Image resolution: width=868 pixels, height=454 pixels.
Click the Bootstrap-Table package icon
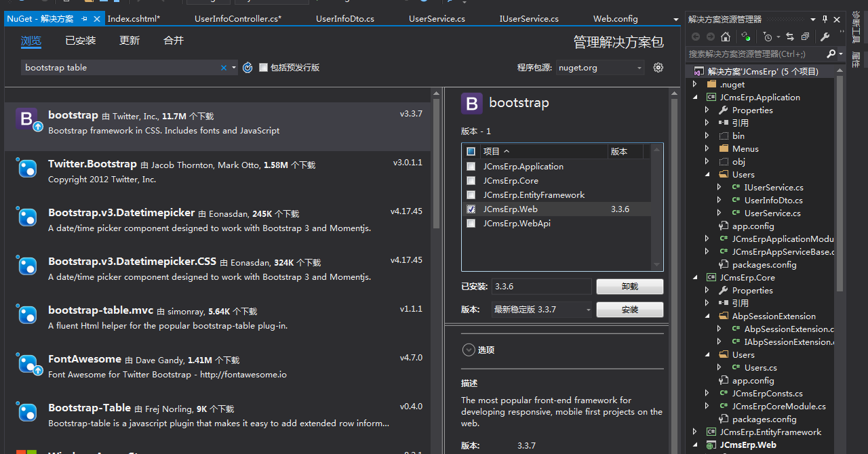pyautogui.click(x=27, y=412)
